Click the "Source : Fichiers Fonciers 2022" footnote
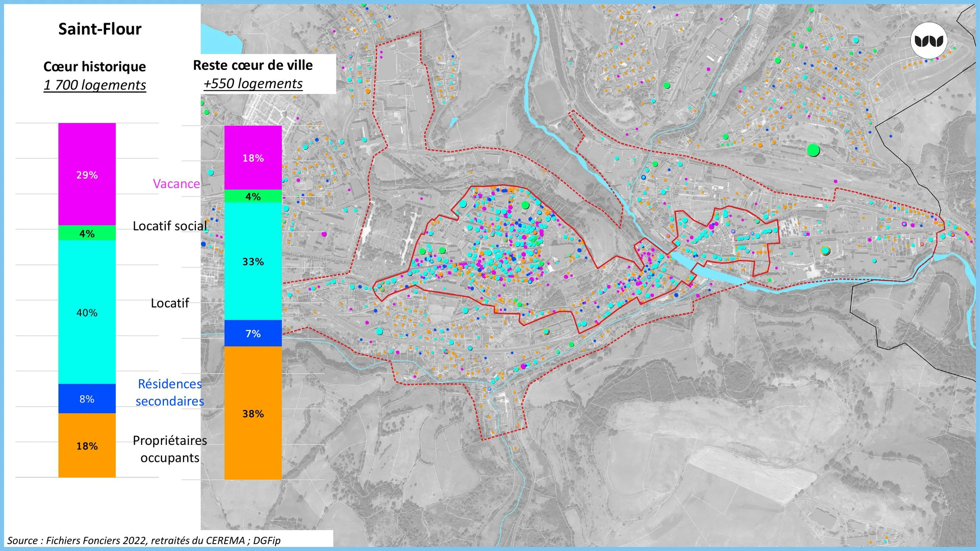The image size is (980, 551). click(x=144, y=540)
